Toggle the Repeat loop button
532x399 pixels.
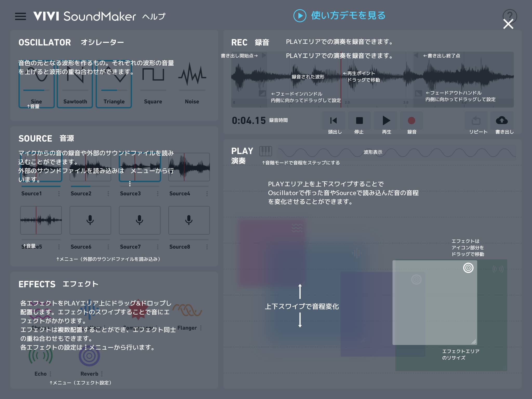click(476, 121)
